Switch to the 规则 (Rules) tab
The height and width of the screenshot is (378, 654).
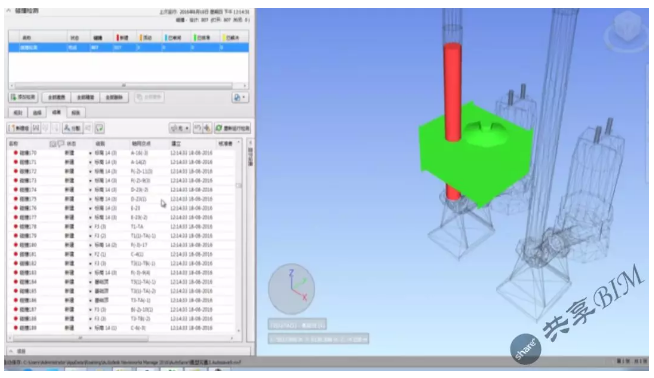coord(18,113)
